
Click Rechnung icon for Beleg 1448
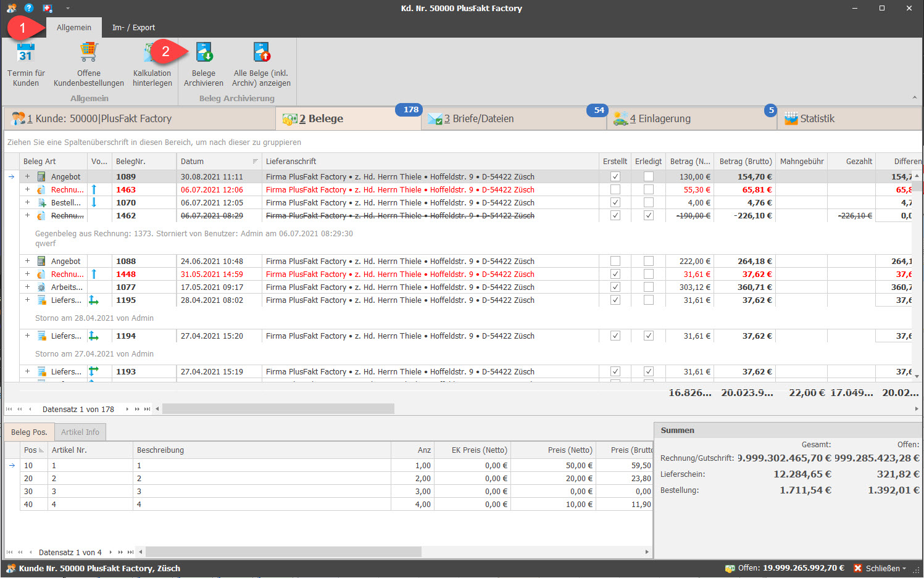pyautogui.click(x=41, y=275)
